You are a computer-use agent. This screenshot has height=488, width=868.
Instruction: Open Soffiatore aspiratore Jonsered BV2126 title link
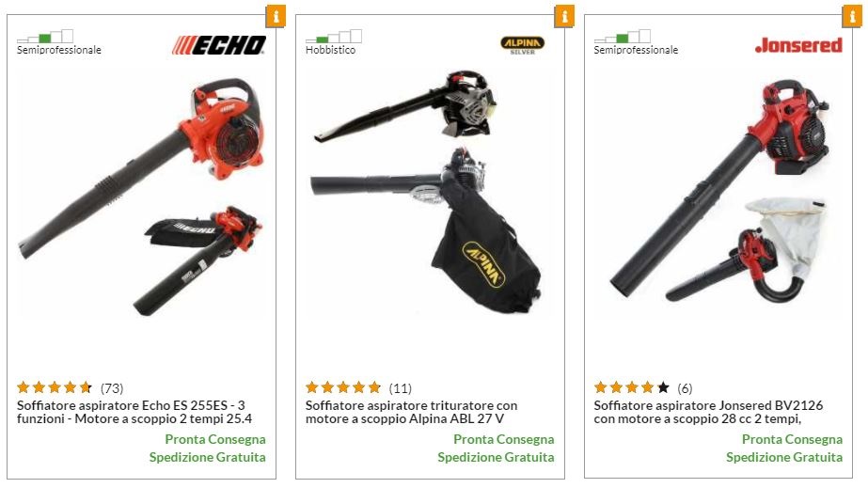708,412
